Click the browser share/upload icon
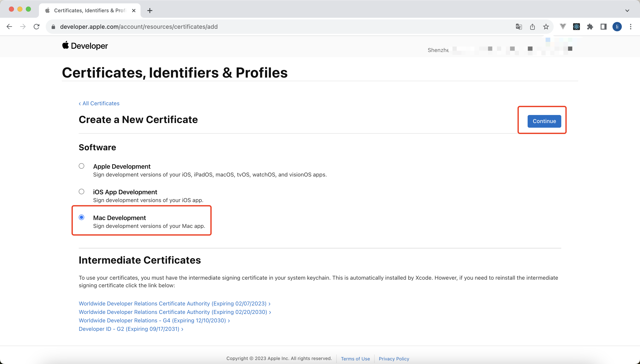 pos(532,27)
